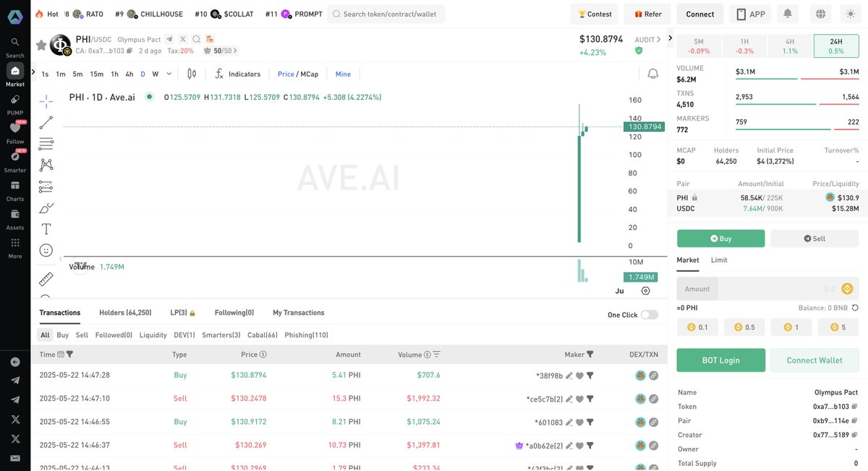
Task: Open the Time column filter
Action: click(69, 355)
